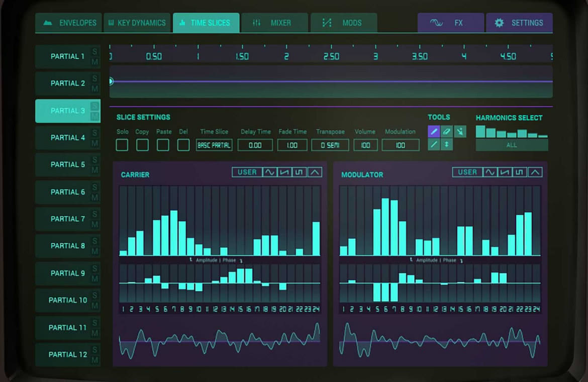The width and height of the screenshot is (588, 382).
Task: Click the 2.50 mark on time ruler
Action: (x=331, y=56)
